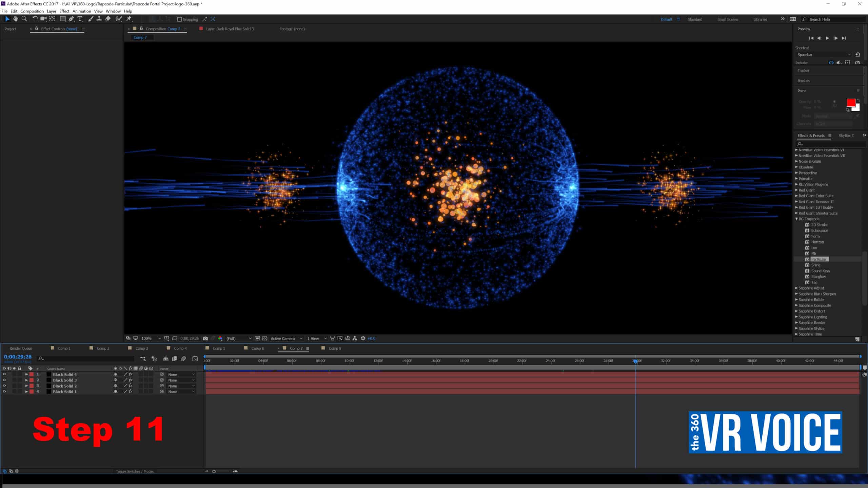This screenshot has width=868, height=488.
Task: Hide the Black Solid 4 layer
Action: point(4,374)
